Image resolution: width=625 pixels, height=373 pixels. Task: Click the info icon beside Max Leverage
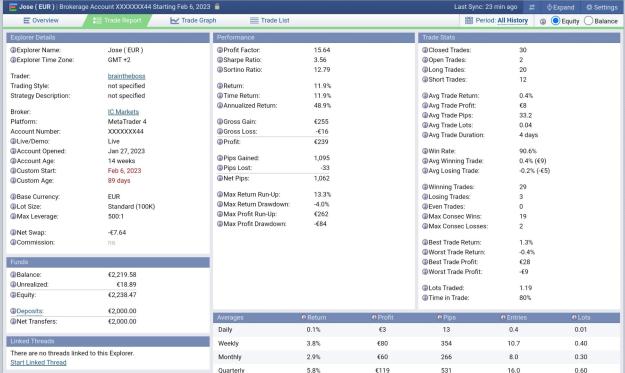point(13,216)
